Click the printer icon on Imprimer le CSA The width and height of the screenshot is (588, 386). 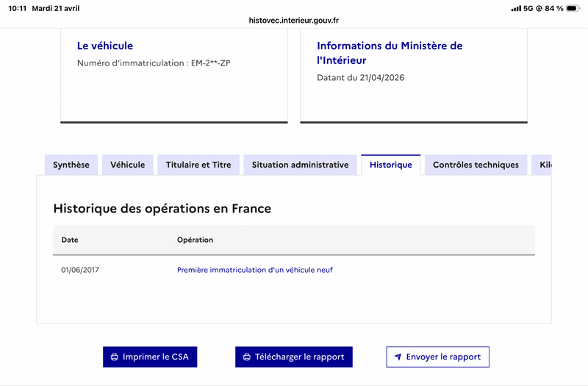(115, 357)
